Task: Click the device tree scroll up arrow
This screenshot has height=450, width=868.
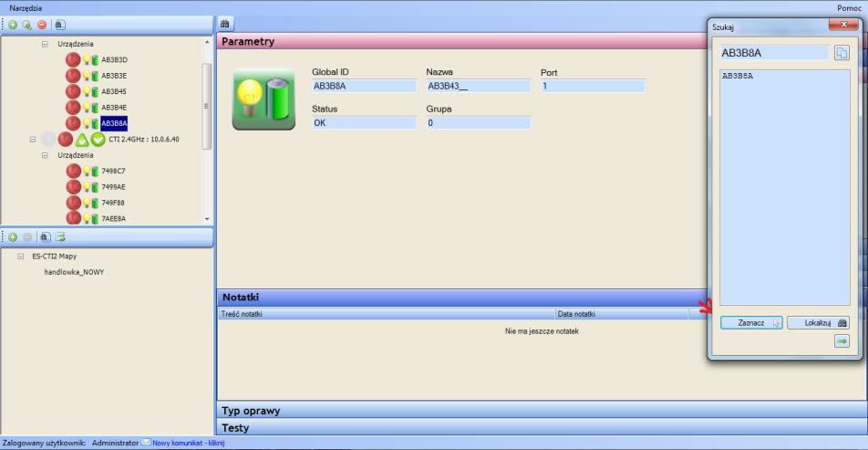Action: [x=207, y=42]
